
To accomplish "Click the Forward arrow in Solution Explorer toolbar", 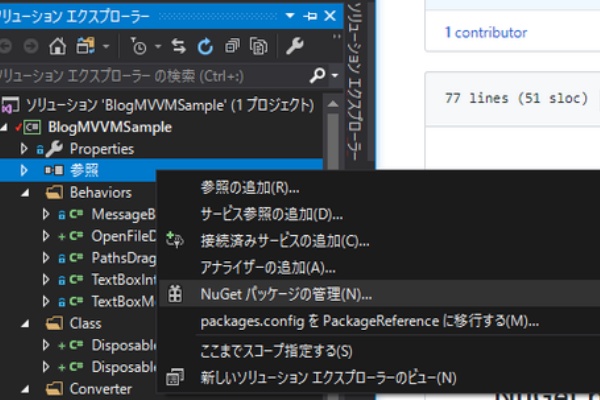I will (31, 47).
